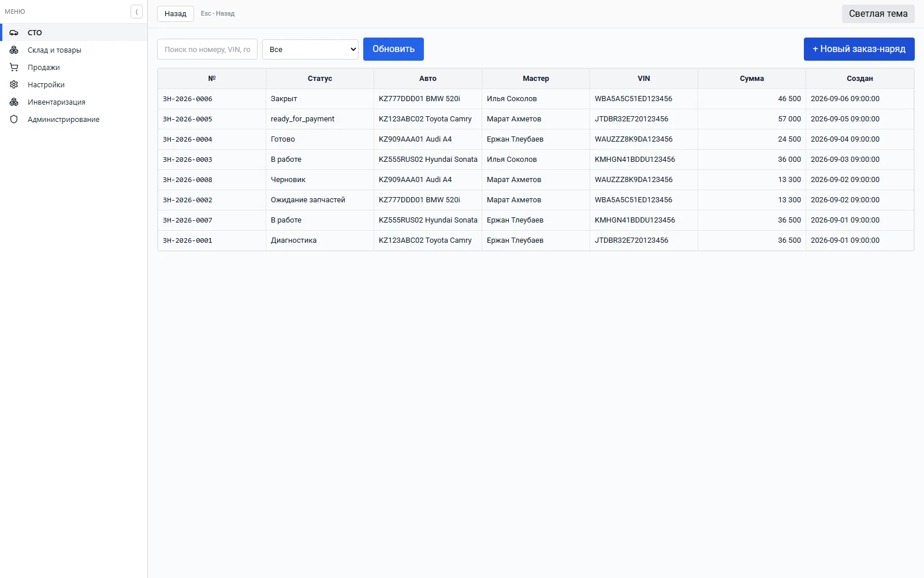The image size is (924, 578).
Task: Click the boxes icon beside Склад и товары
Action: (x=14, y=50)
